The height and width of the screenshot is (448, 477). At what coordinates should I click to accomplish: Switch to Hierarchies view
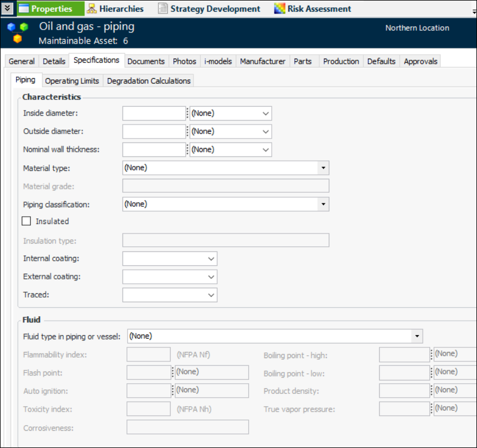click(x=115, y=8)
